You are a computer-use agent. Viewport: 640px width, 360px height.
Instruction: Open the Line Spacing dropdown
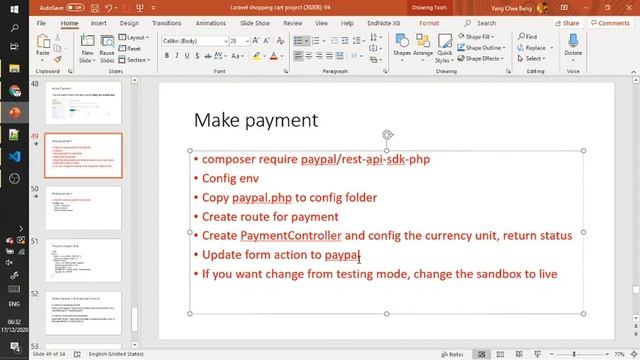[x=358, y=40]
